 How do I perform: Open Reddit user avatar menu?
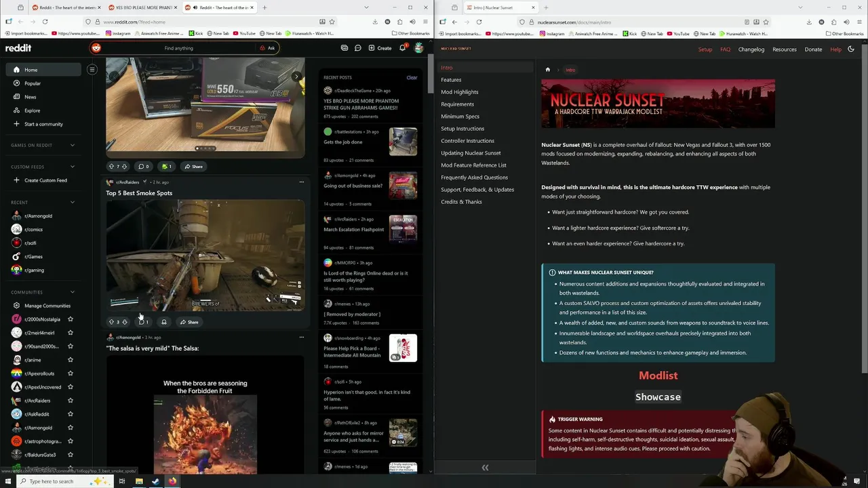pyautogui.click(x=418, y=48)
